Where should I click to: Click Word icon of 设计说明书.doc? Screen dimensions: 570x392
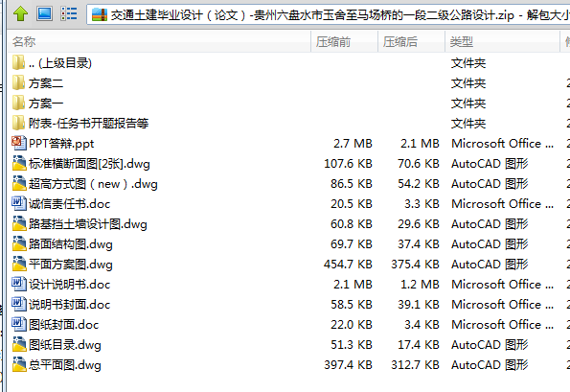click(x=19, y=284)
